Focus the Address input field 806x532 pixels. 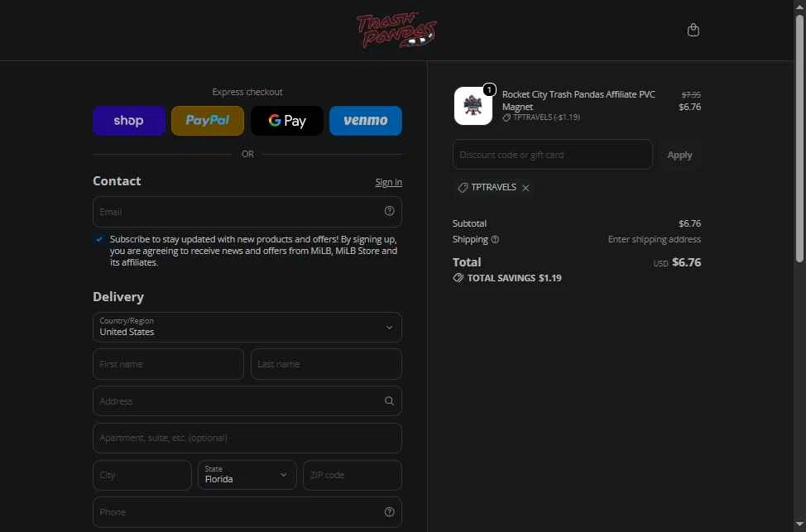tap(247, 401)
